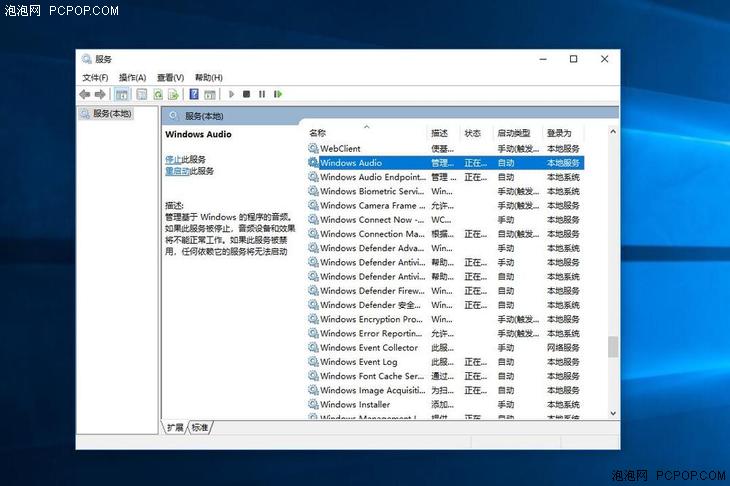Select Windows Defender 安全... service name

click(370, 305)
